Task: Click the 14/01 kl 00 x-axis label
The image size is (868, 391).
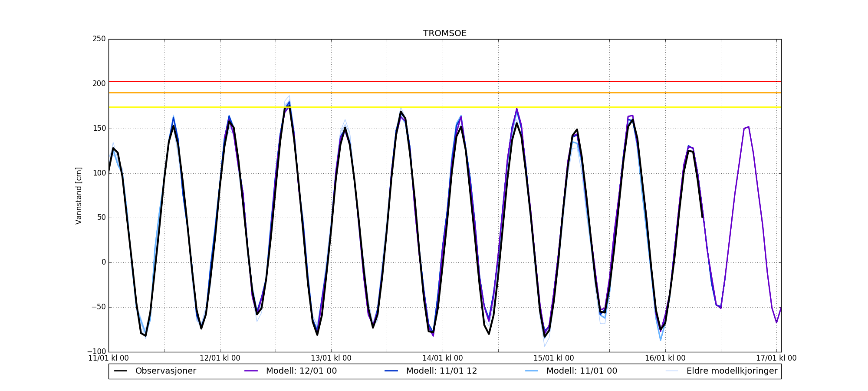Action: tap(443, 358)
